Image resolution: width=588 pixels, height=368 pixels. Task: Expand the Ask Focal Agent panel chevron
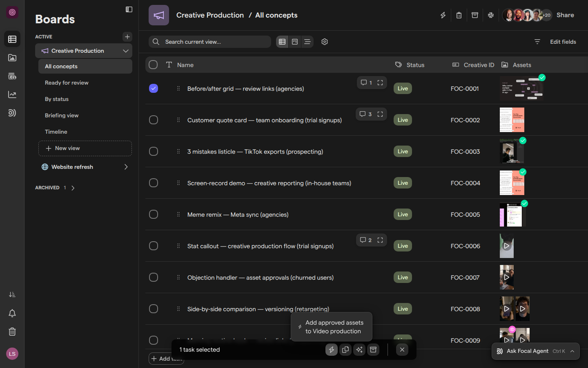tap(572, 351)
